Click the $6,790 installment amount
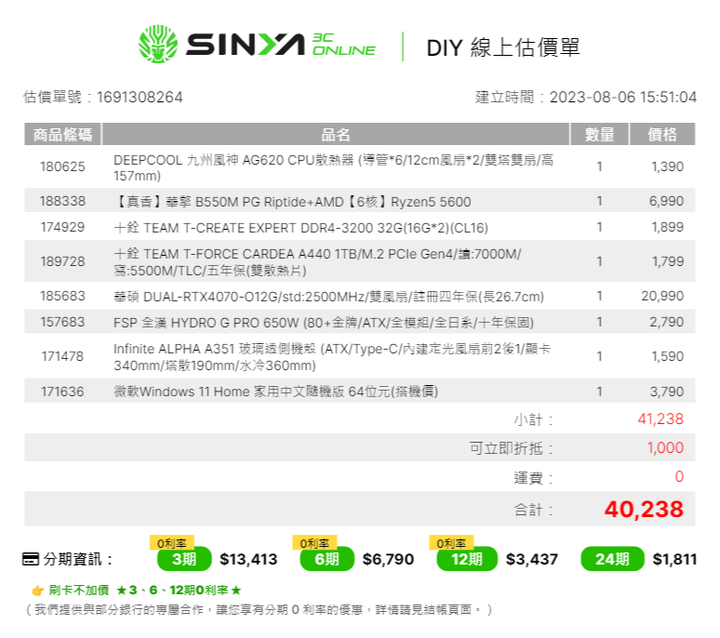The height and width of the screenshot is (638, 720). click(388, 559)
